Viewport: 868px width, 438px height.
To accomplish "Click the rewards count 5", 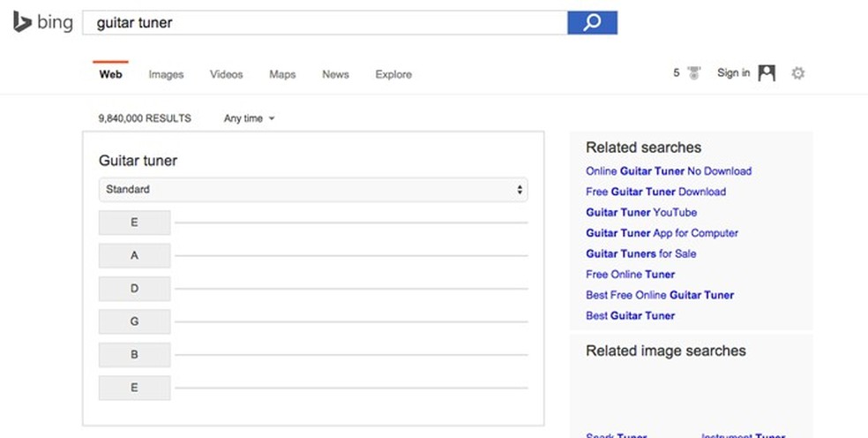I will tap(677, 73).
